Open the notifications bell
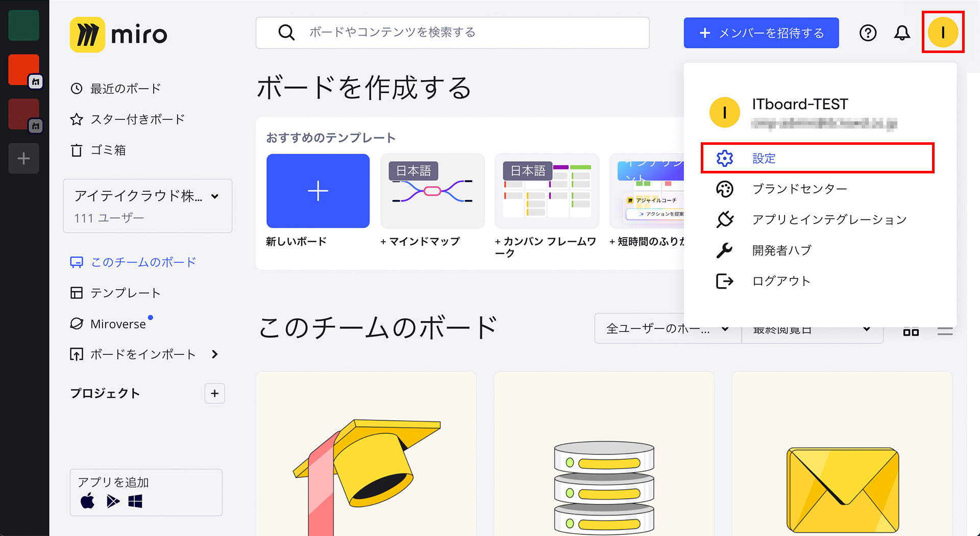This screenshot has width=980, height=536. [x=902, y=33]
